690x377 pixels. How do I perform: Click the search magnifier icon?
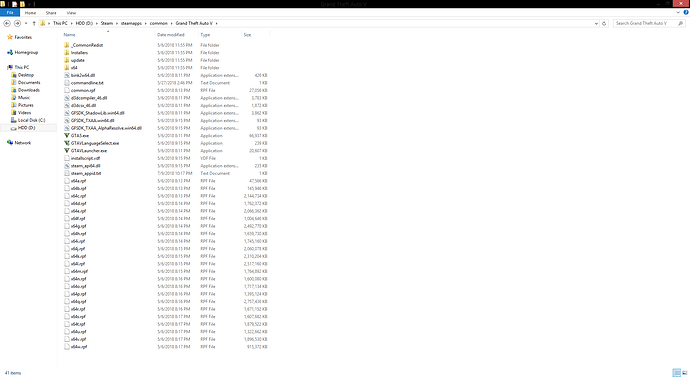681,23
